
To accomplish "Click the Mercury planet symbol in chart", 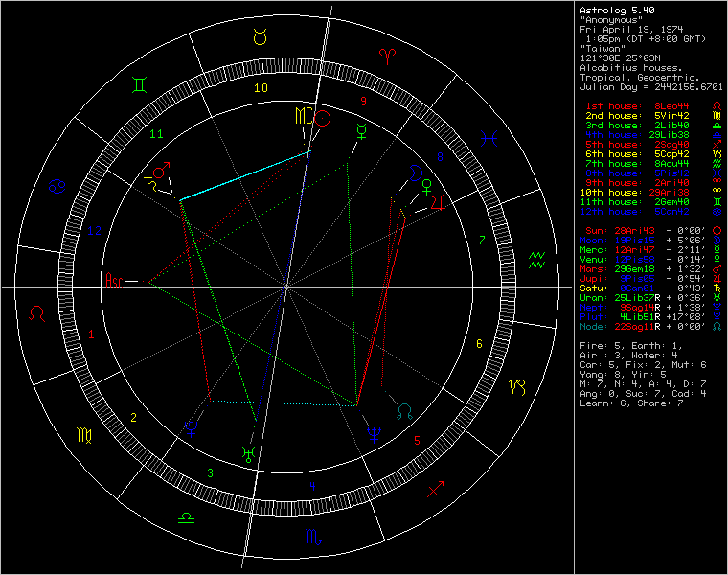I will click(x=362, y=131).
